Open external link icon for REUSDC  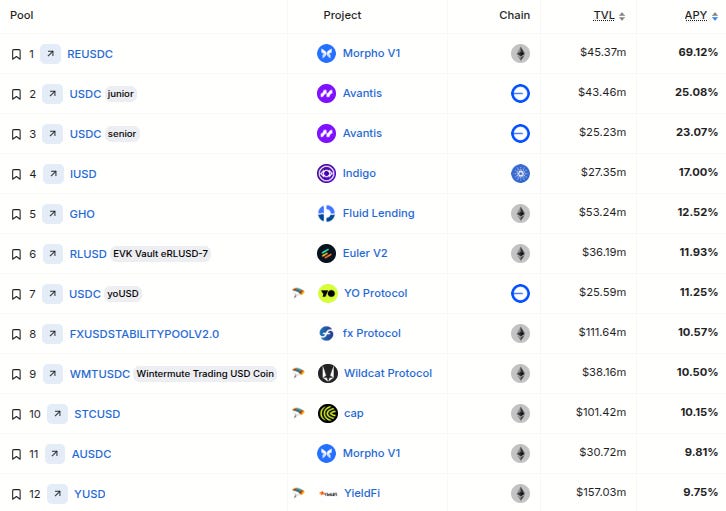coord(50,54)
